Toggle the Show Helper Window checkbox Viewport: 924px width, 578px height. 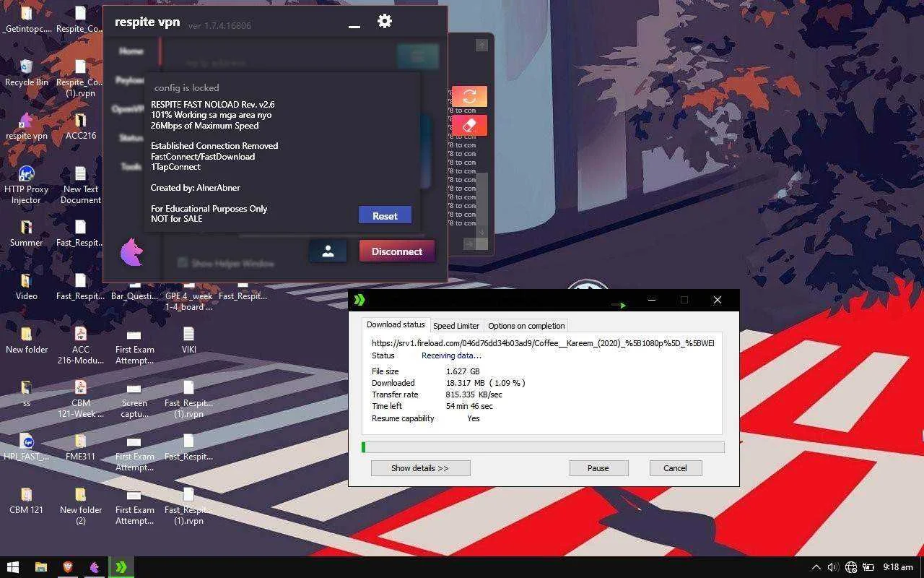pos(183,263)
